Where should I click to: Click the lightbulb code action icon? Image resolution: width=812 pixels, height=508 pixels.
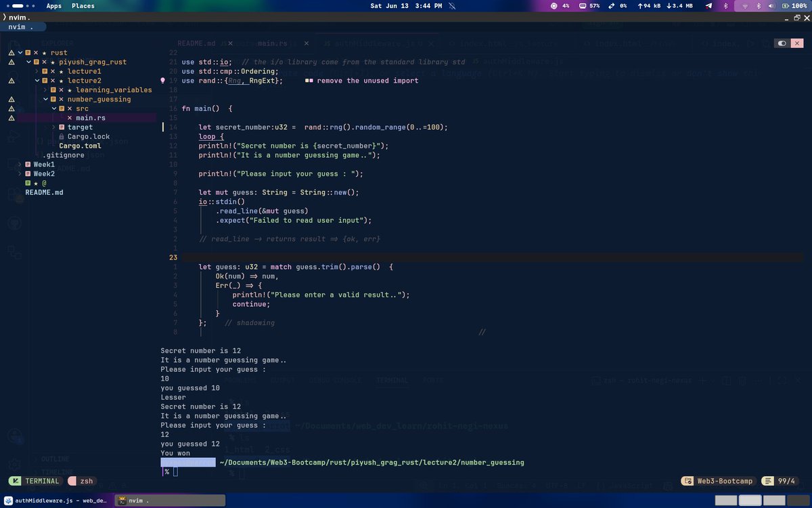(x=162, y=81)
